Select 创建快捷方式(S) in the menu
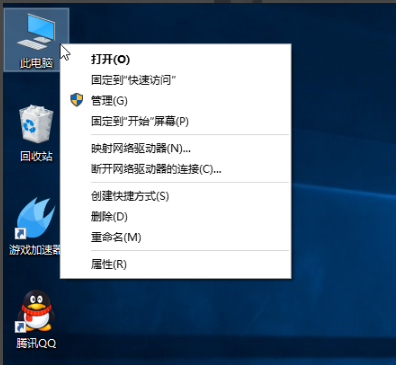 pos(175,196)
